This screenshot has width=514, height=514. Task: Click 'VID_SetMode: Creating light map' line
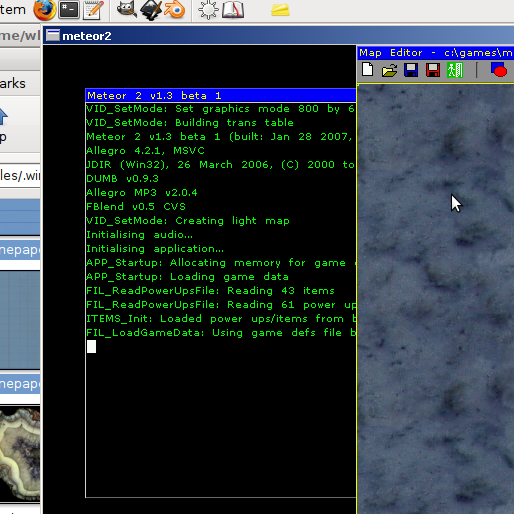(x=188, y=221)
